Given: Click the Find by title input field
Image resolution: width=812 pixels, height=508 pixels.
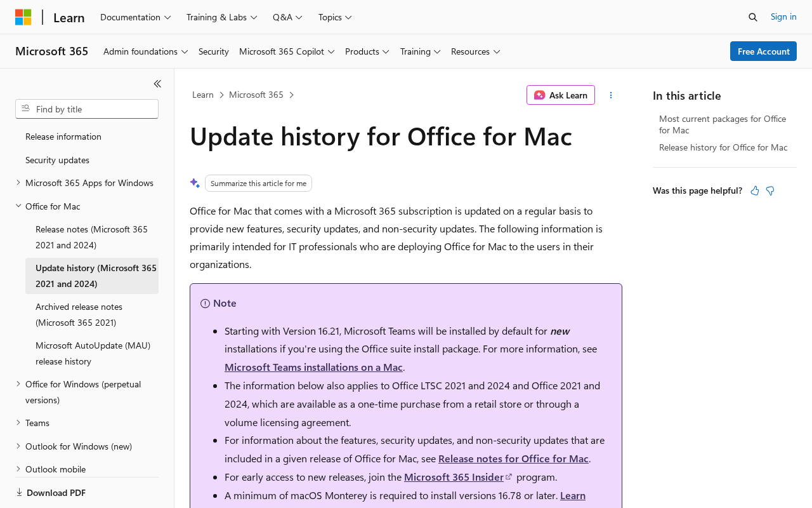Looking at the screenshot, I should pyautogui.click(x=87, y=109).
